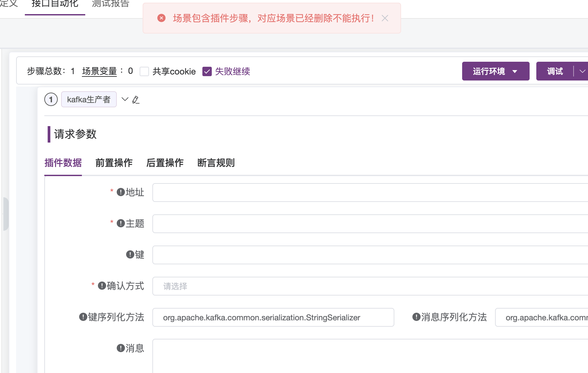
Task: Close the red error notification
Action: click(385, 18)
